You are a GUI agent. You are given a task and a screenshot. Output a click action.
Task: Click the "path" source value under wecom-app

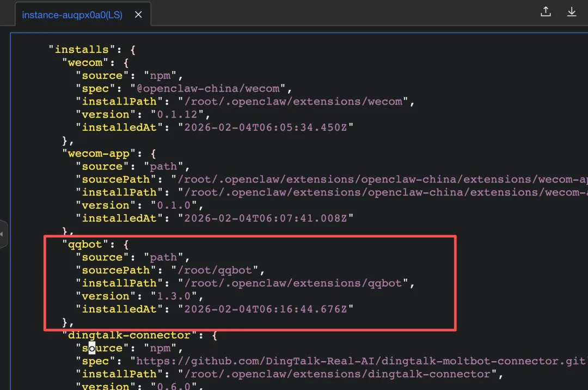click(x=163, y=167)
